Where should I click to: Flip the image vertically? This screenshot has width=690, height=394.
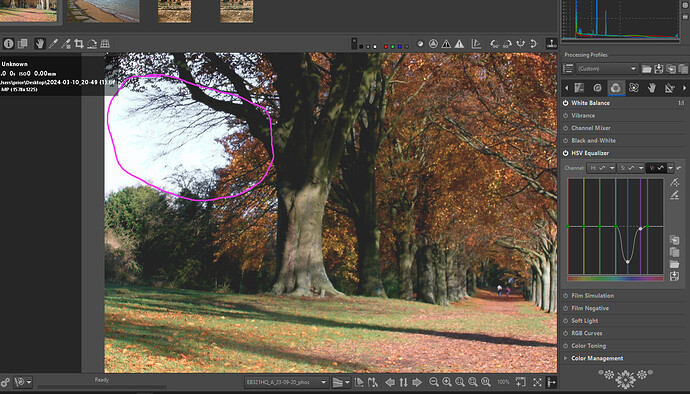pyautogui.click(x=533, y=44)
